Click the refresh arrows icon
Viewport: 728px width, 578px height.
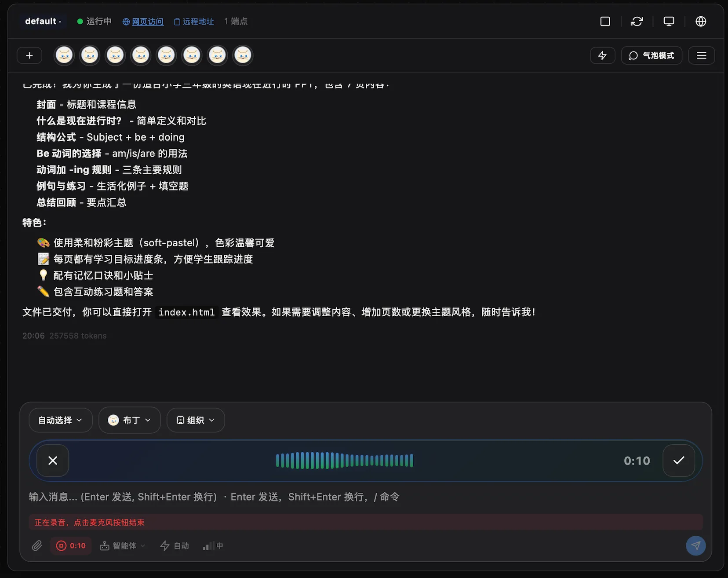point(637,21)
